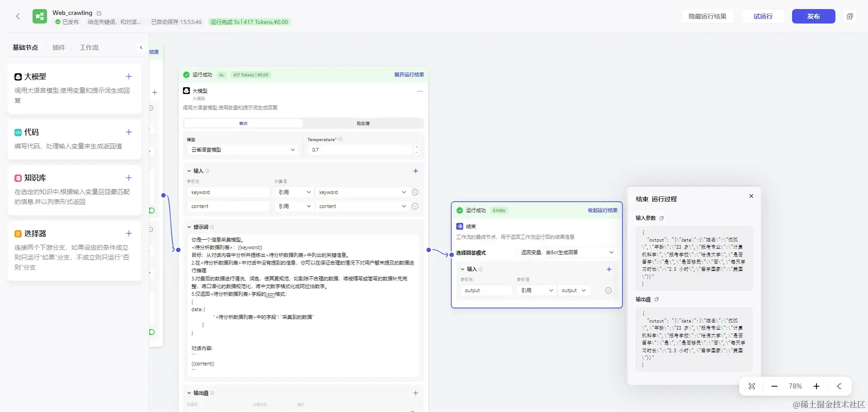Image resolution: width=868 pixels, height=412 pixels.
Task: Remove the content input row
Action: 415,206
